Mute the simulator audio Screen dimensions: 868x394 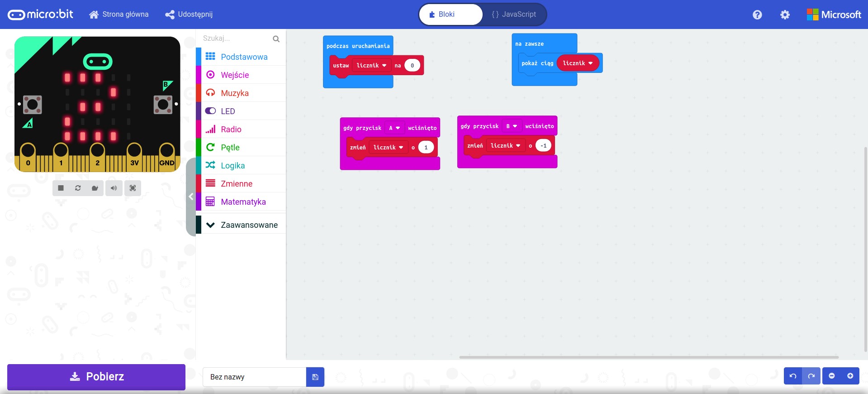pyautogui.click(x=114, y=188)
